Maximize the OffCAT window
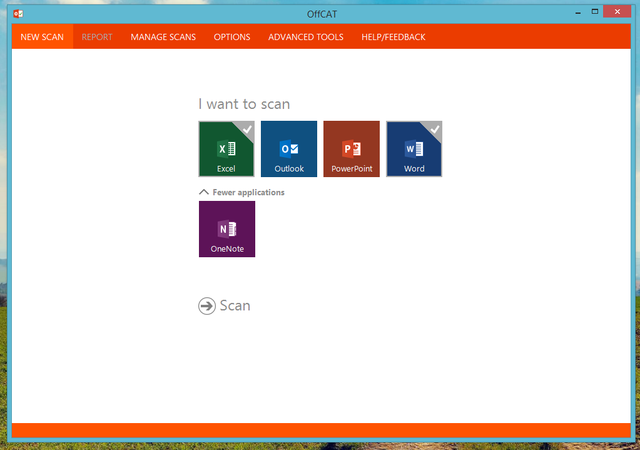The width and height of the screenshot is (640, 450). click(x=595, y=11)
